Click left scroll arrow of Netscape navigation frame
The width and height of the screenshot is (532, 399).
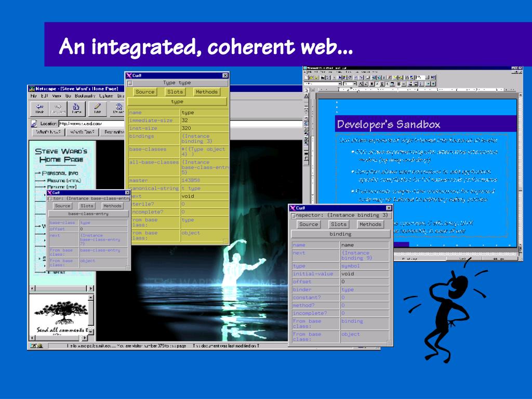[33, 288]
